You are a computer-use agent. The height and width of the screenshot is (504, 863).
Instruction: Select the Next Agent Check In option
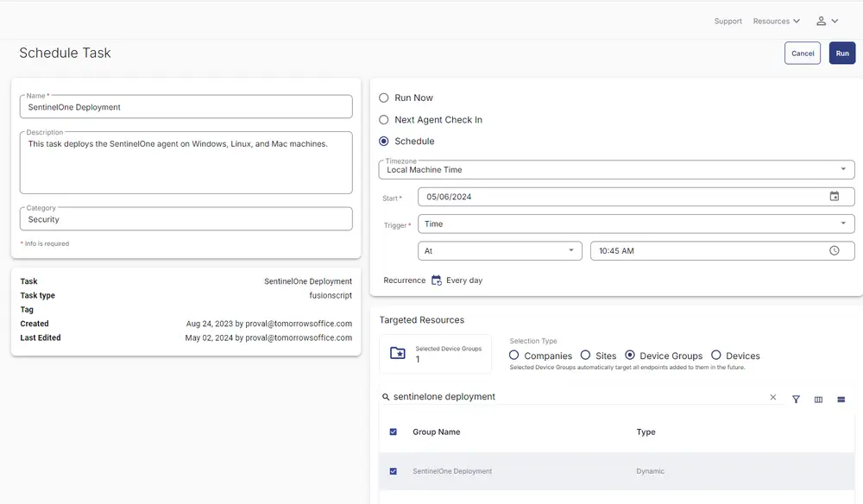384,120
